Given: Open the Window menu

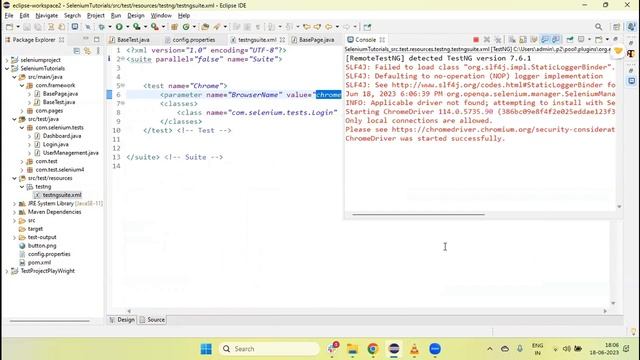Looking at the screenshot, I should tap(161, 16).
